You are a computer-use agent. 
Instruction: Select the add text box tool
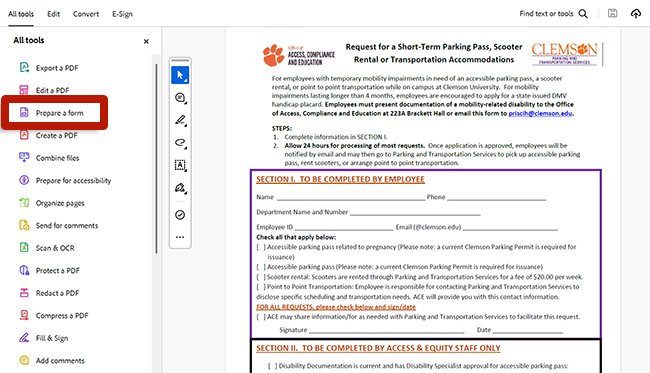pos(180,165)
